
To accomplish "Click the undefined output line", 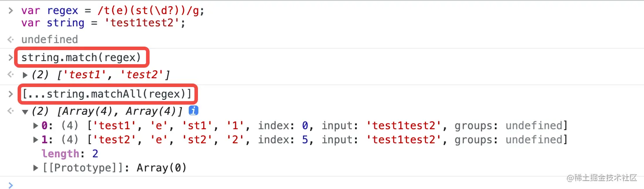I will pyautogui.click(x=50, y=40).
